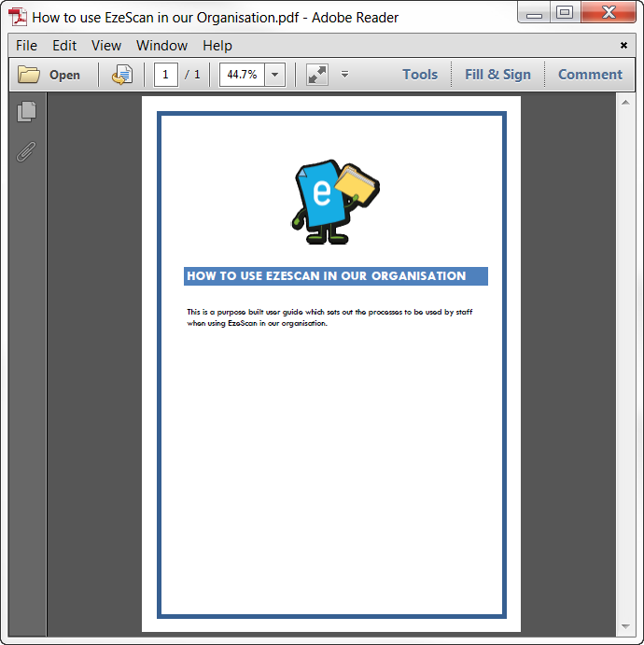This screenshot has height=645, width=644.
Task: Open the File menu
Action: 26,46
